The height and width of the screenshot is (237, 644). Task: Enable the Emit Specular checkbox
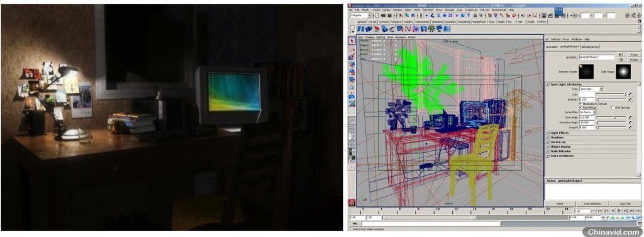click(x=613, y=107)
